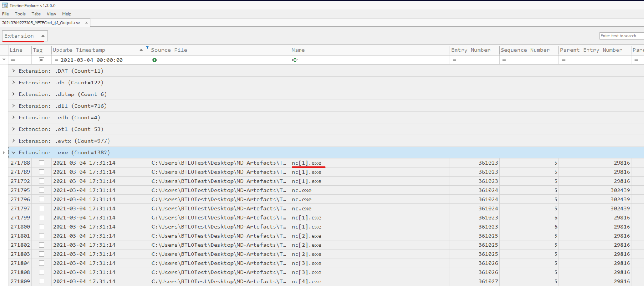Open the Tools menu
Image resolution: width=644 pixels, height=286 pixels.
[x=20, y=14]
